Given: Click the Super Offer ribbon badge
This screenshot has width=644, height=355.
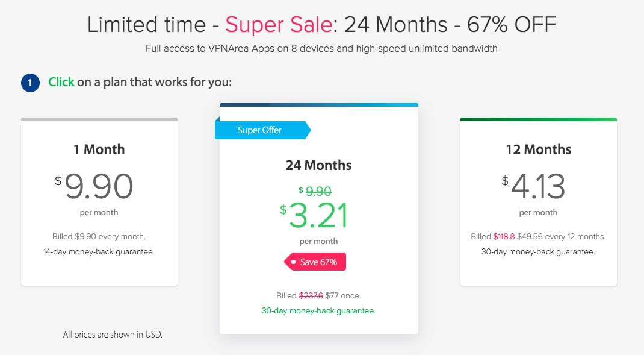Looking at the screenshot, I should tap(263, 130).
